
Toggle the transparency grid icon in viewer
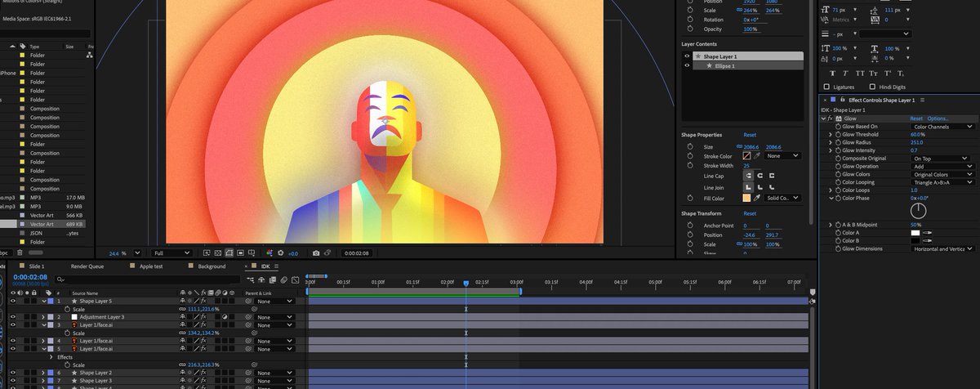point(219,253)
